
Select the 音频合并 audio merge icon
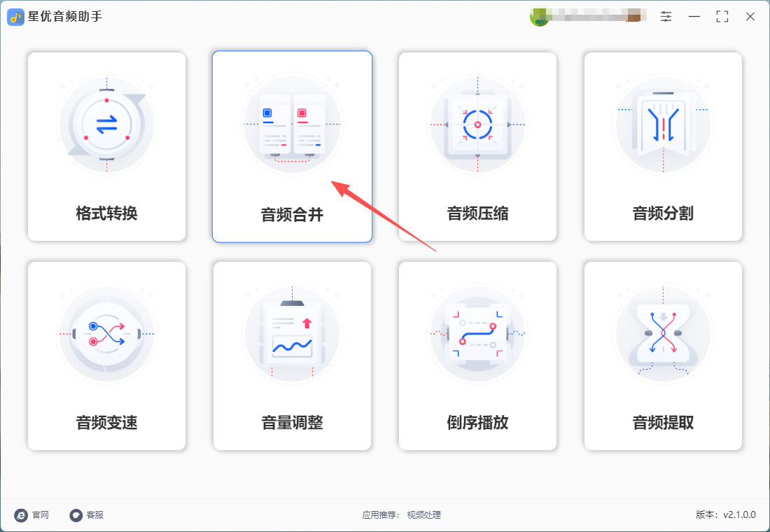coord(292,124)
